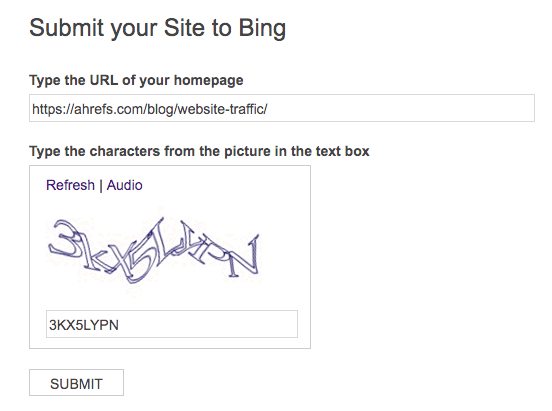This screenshot has width=552, height=411.
Task: Click the word 'homepage' in the URL label
Action: click(x=208, y=80)
